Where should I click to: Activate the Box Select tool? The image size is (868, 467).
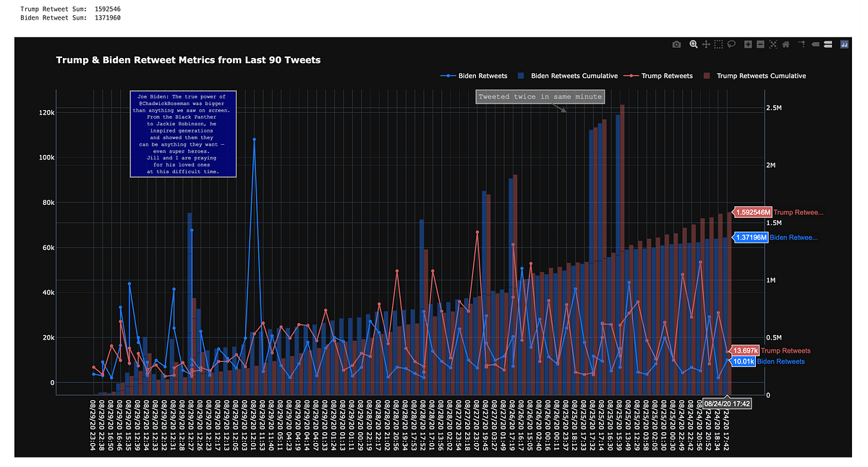718,44
